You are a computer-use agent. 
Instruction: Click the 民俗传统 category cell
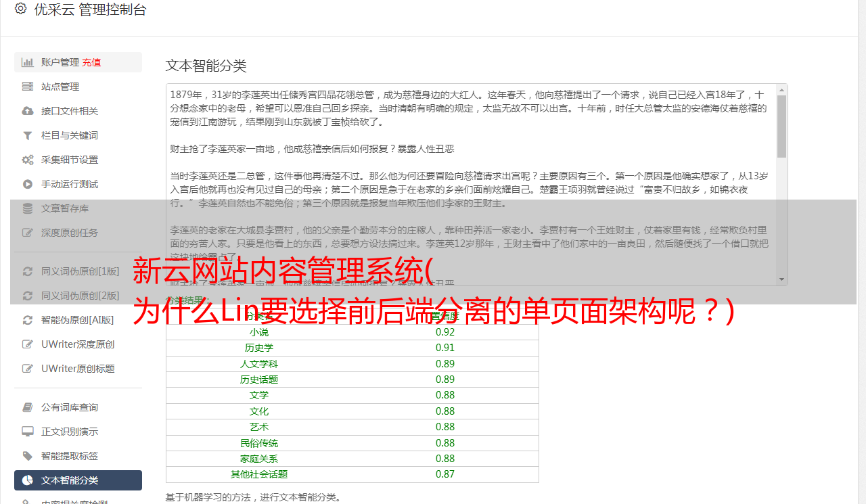258,443
